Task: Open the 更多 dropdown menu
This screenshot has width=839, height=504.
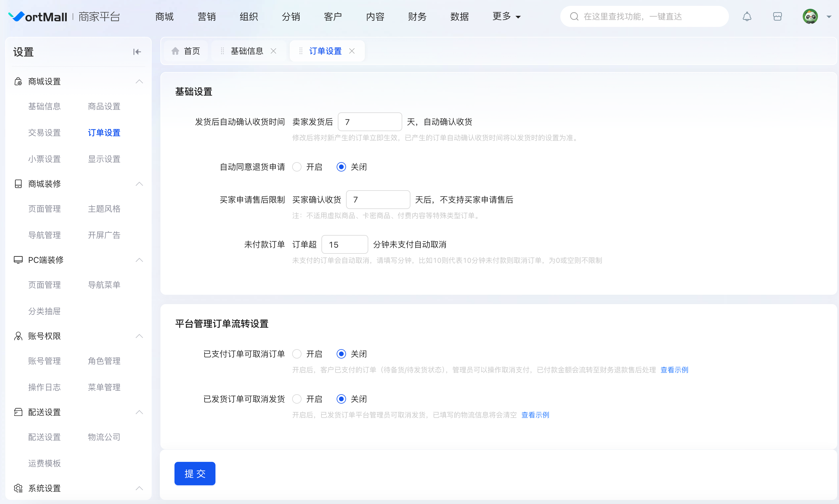Action: click(506, 16)
